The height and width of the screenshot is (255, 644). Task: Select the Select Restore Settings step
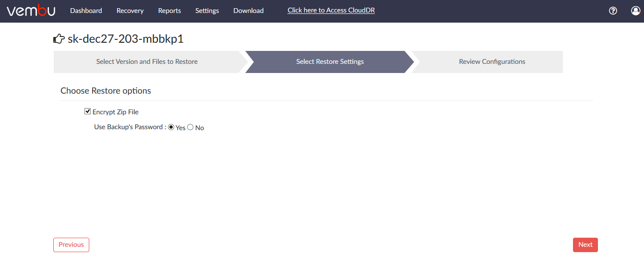[x=330, y=61]
